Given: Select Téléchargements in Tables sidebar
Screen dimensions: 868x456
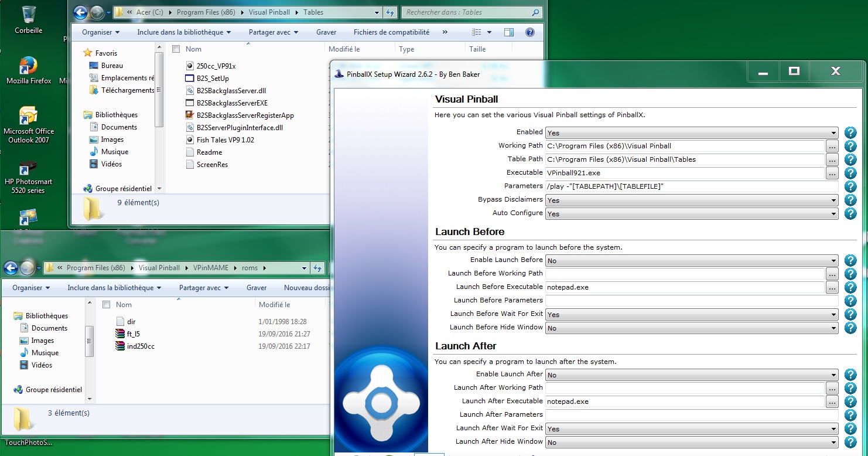Looking at the screenshot, I should [x=122, y=90].
